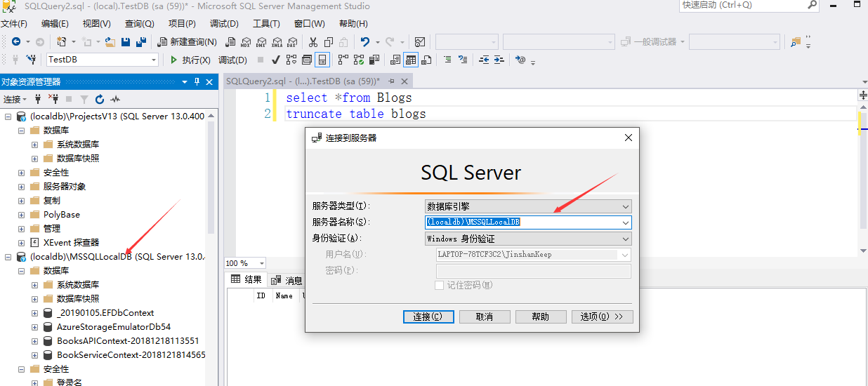This screenshot has height=386, width=868.
Task: Click the display estimated execution plan icon
Action: pyautogui.click(x=291, y=60)
